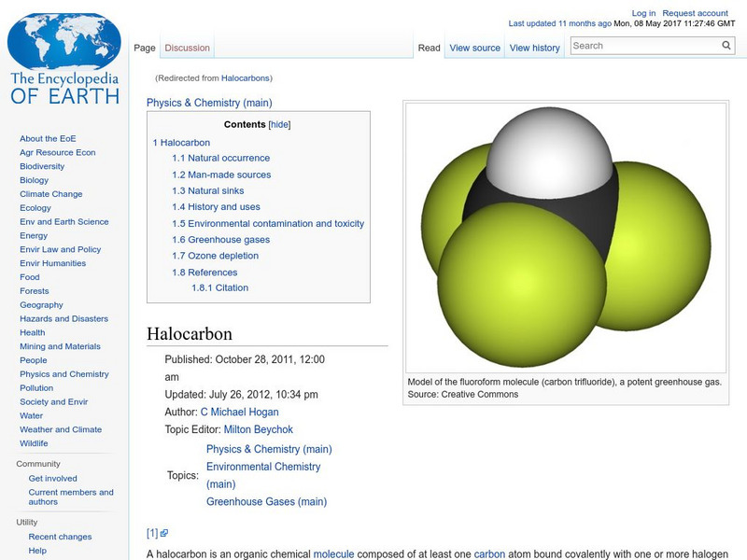Open Climate Change in sidebar

50,194
